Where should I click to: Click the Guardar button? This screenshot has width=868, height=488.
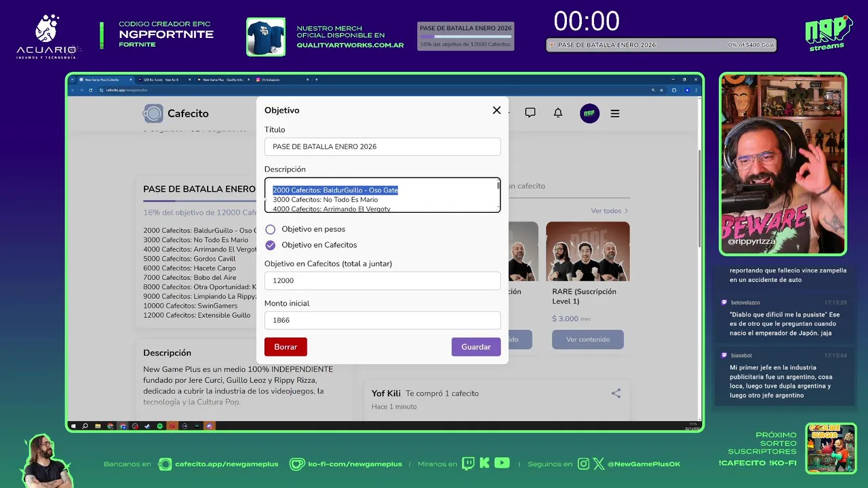[x=476, y=346]
